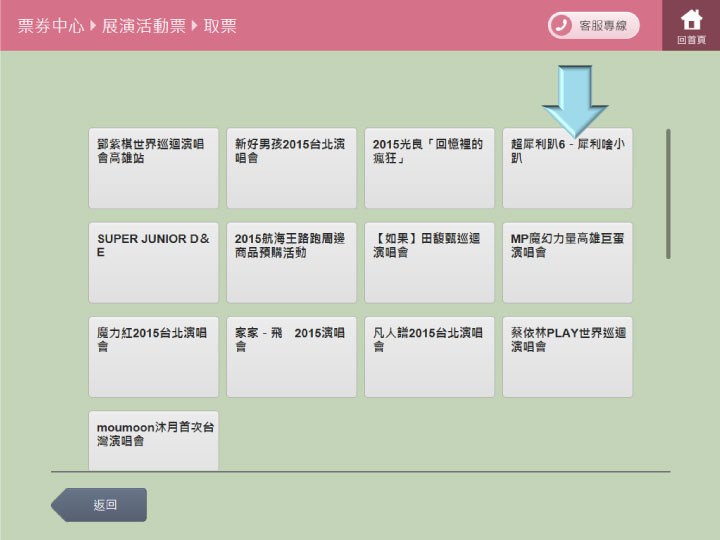720x540 pixels.
Task: Select 魔力紅2015台北演唱會 event
Action: click(153, 357)
